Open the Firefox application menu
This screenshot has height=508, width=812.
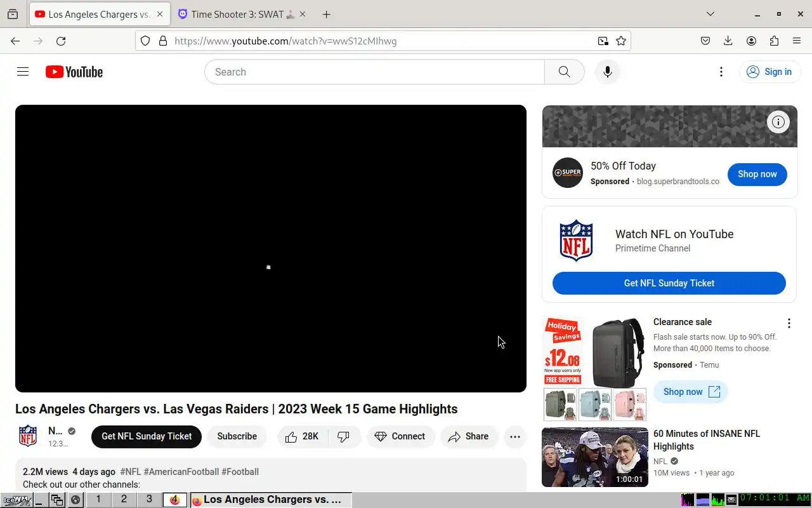[x=797, y=41]
